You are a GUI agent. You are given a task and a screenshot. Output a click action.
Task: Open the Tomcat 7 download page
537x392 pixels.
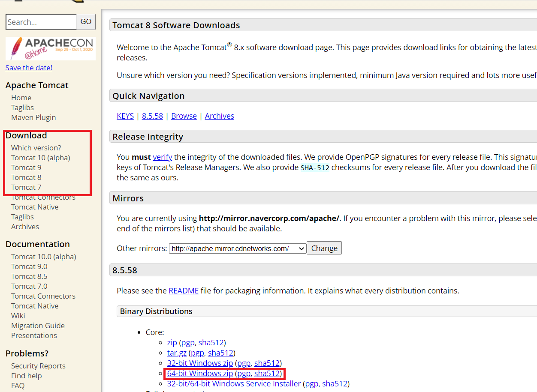tap(26, 187)
